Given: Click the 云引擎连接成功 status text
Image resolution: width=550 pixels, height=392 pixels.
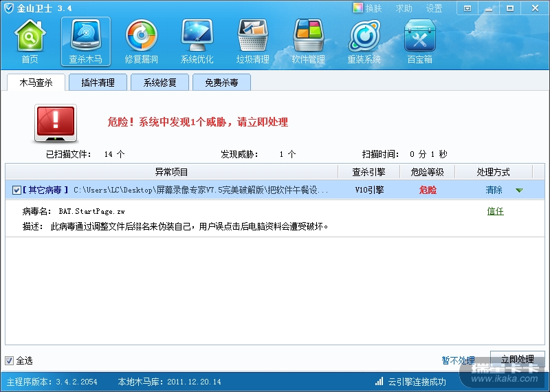Looking at the screenshot, I should pyautogui.click(x=417, y=382).
